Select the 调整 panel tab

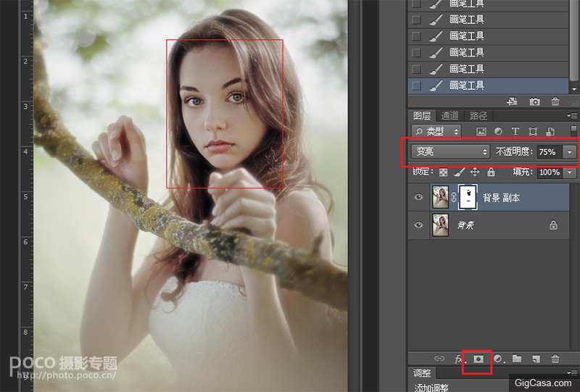pos(422,372)
